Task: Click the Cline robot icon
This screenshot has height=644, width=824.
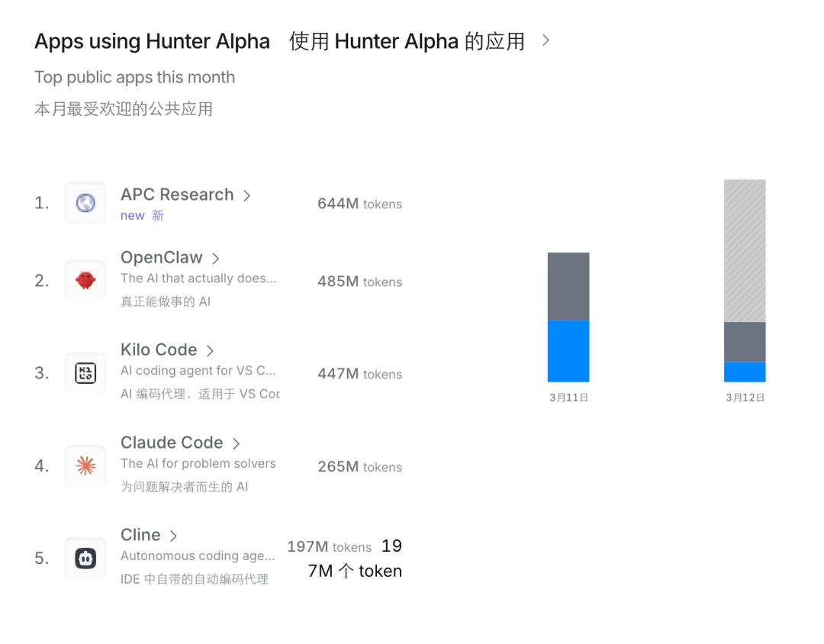Action: coord(85,558)
